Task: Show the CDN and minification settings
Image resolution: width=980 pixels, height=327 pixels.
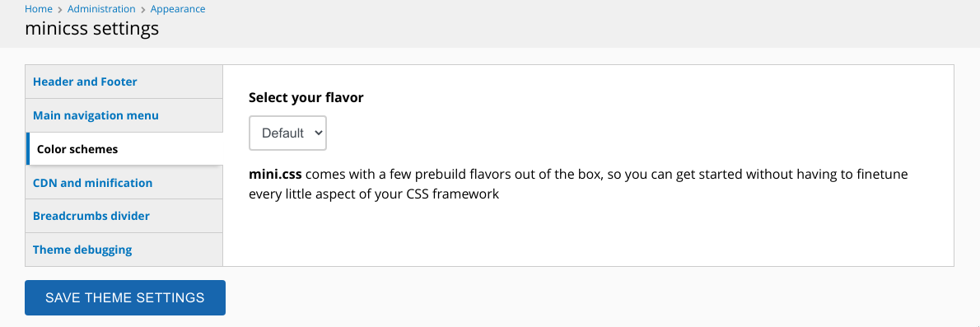Action: 124,183
